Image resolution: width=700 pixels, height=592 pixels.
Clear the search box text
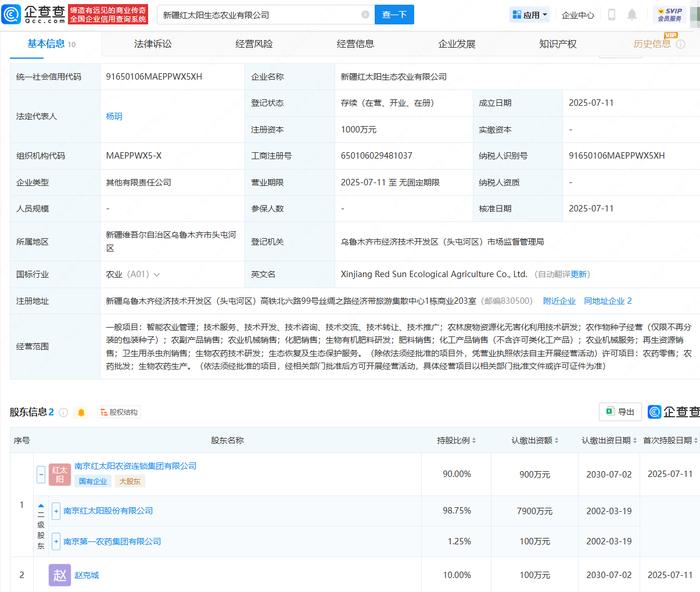pos(365,15)
